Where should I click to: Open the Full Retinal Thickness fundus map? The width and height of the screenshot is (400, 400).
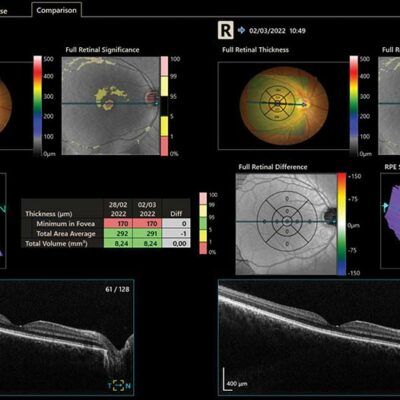284,105
